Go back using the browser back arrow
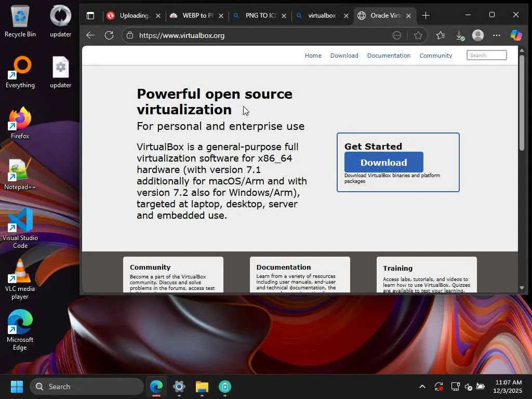 tap(90, 35)
